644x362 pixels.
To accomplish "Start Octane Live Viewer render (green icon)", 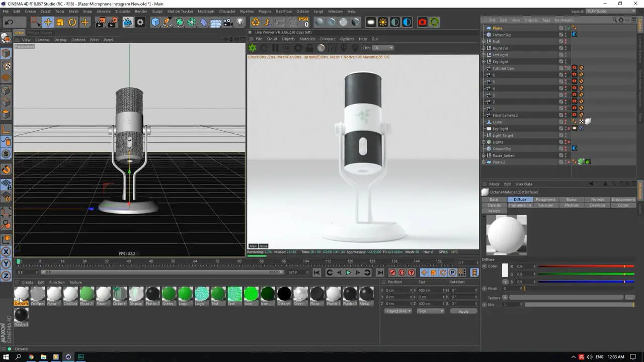I will click(x=253, y=48).
